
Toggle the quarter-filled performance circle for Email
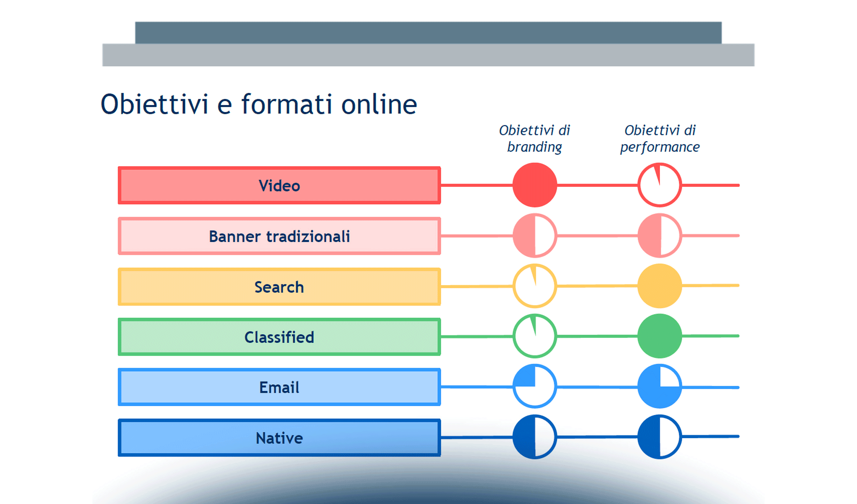pyautogui.click(x=659, y=387)
